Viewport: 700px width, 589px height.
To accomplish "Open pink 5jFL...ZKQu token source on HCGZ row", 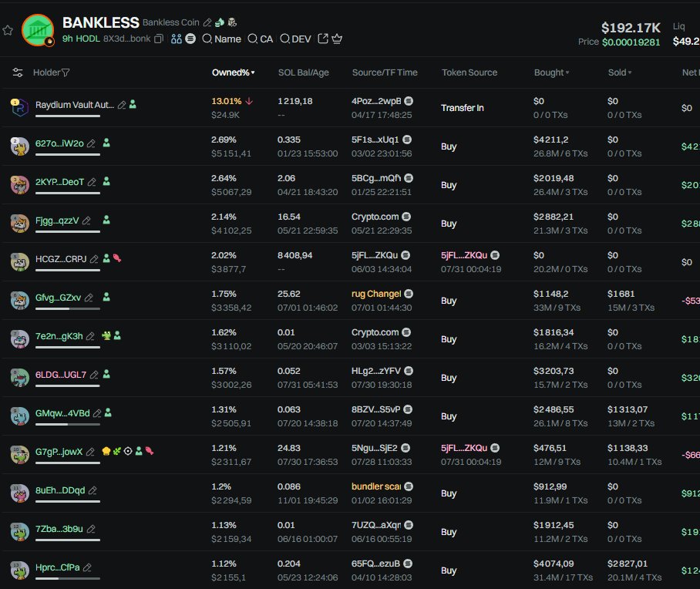I will point(464,255).
